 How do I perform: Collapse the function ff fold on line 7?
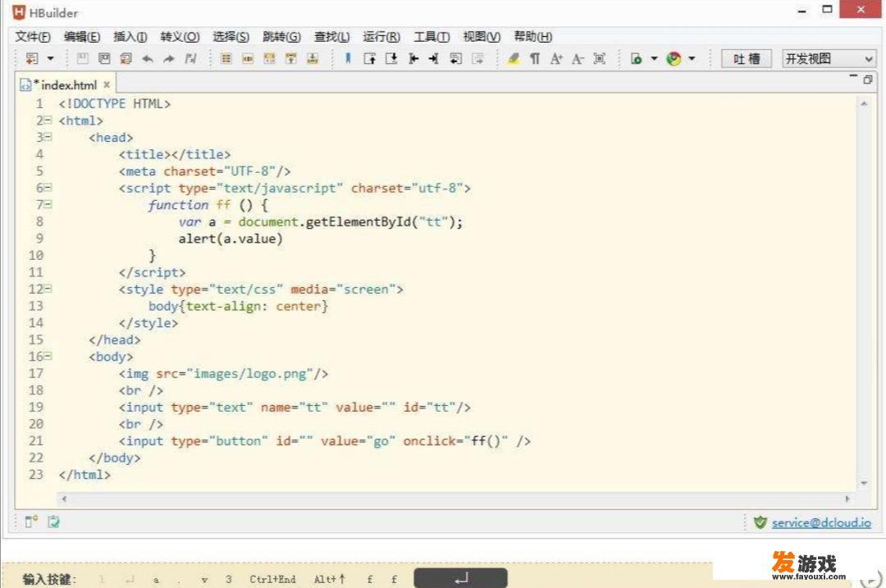point(48,204)
